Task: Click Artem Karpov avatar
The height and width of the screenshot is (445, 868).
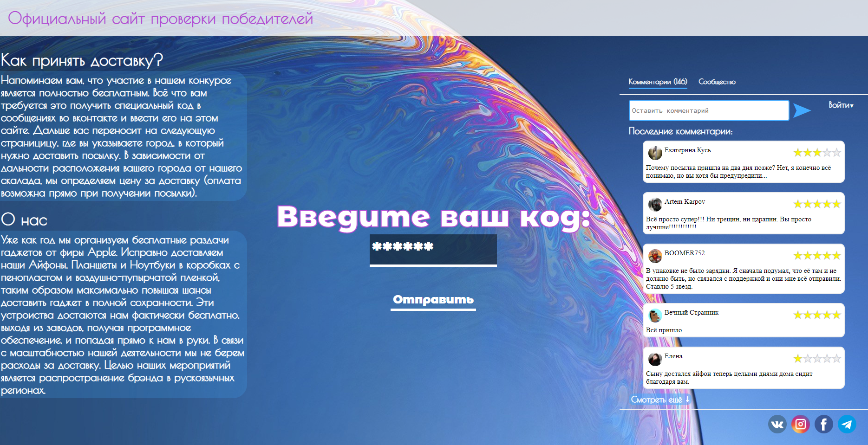Action: click(655, 204)
